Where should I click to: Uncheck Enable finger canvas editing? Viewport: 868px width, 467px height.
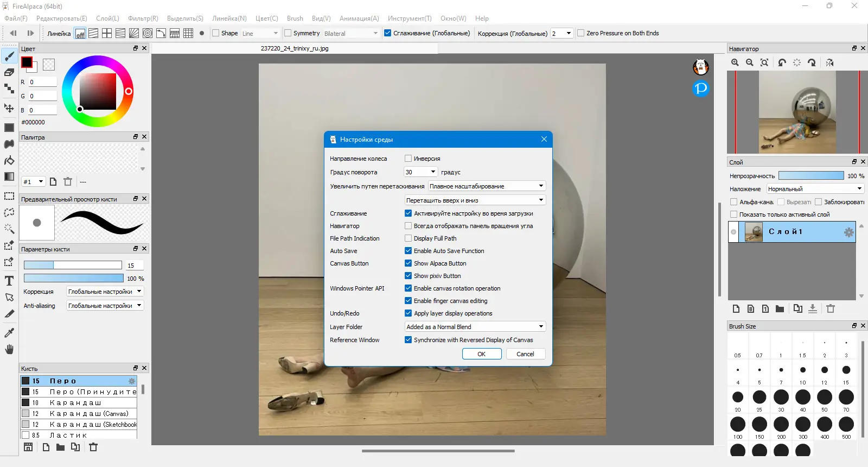pos(408,301)
